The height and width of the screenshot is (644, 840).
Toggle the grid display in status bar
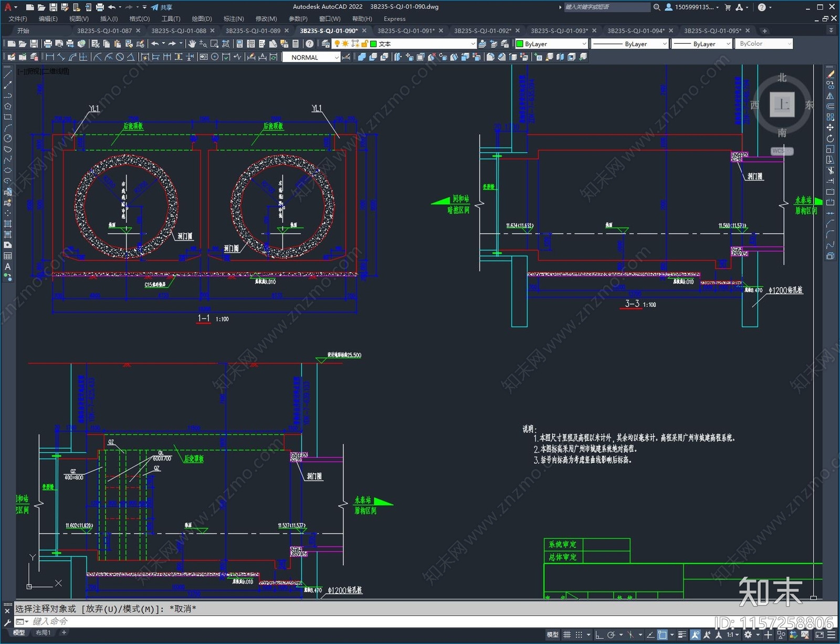tap(567, 635)
